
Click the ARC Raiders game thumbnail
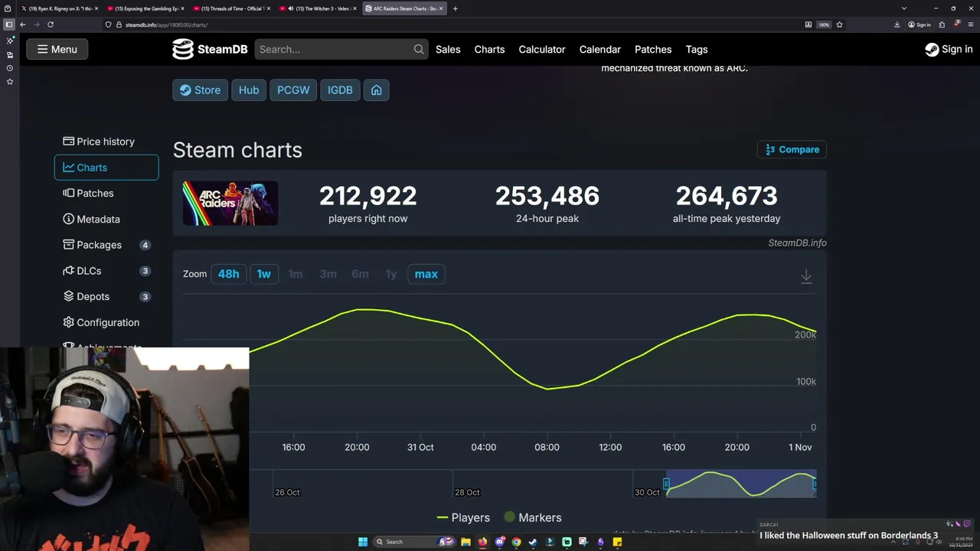[x=230, y=203]
